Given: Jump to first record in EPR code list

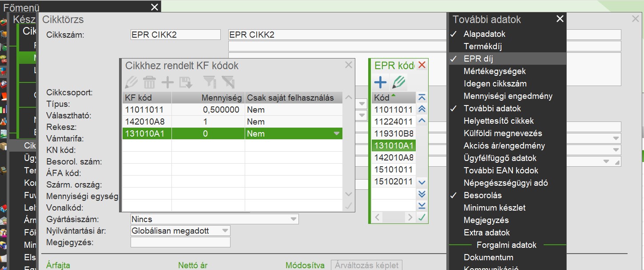Looking at the screenshot, I should coord(422,97).
